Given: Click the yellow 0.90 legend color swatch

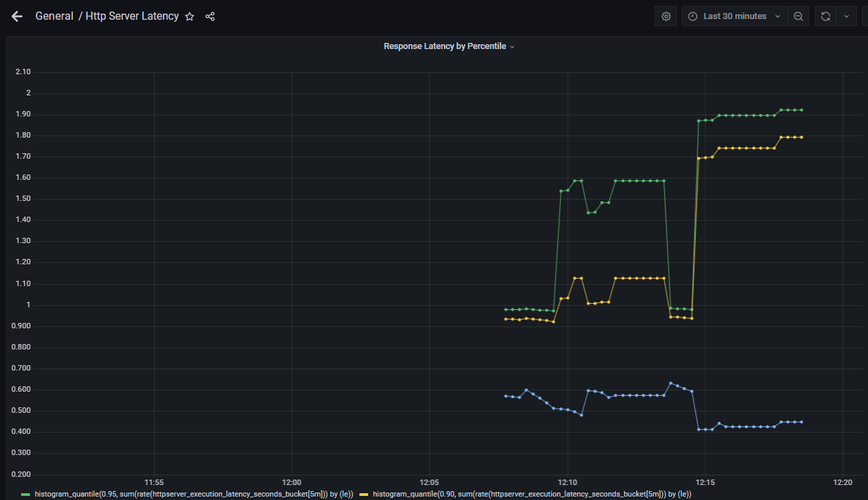Looking at the screenshot, I should (x=364, y=493).
